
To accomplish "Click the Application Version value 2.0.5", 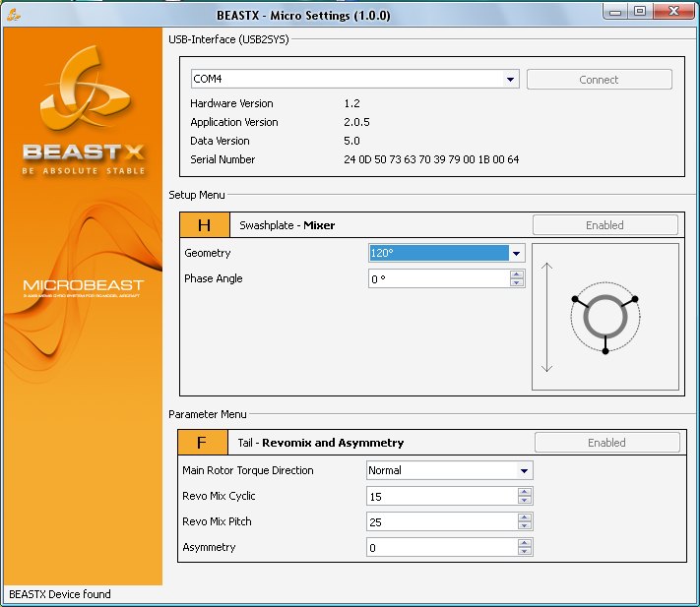I will pos(356,122).
